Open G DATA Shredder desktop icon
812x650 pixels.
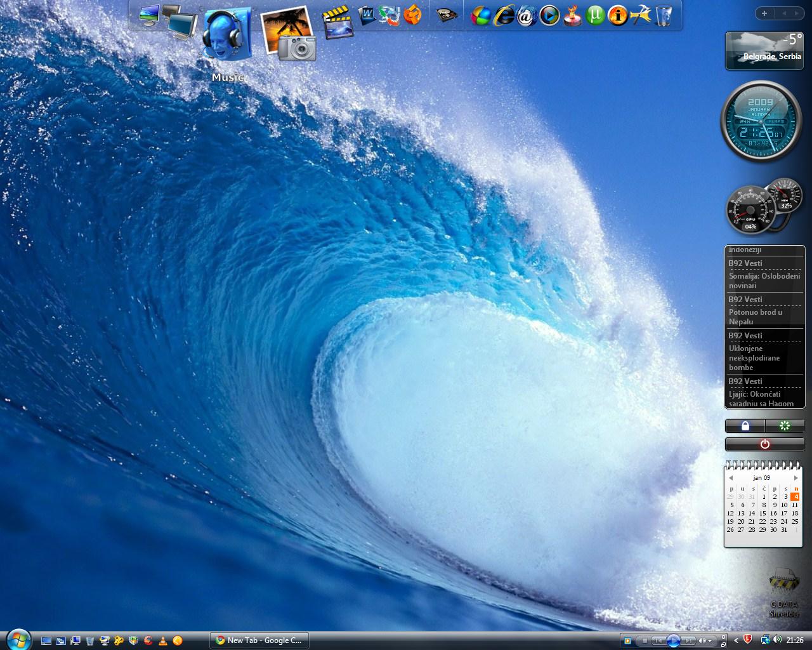784,593
